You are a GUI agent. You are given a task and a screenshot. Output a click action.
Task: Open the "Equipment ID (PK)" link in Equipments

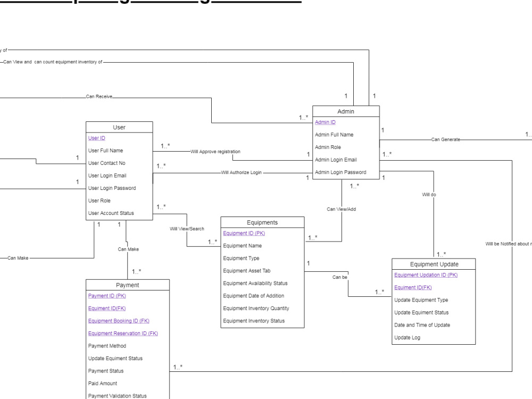tap(244, 233)
